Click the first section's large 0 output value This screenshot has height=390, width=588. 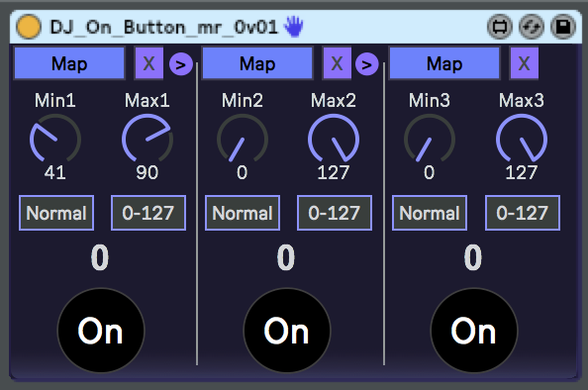(x=100, y=257)
